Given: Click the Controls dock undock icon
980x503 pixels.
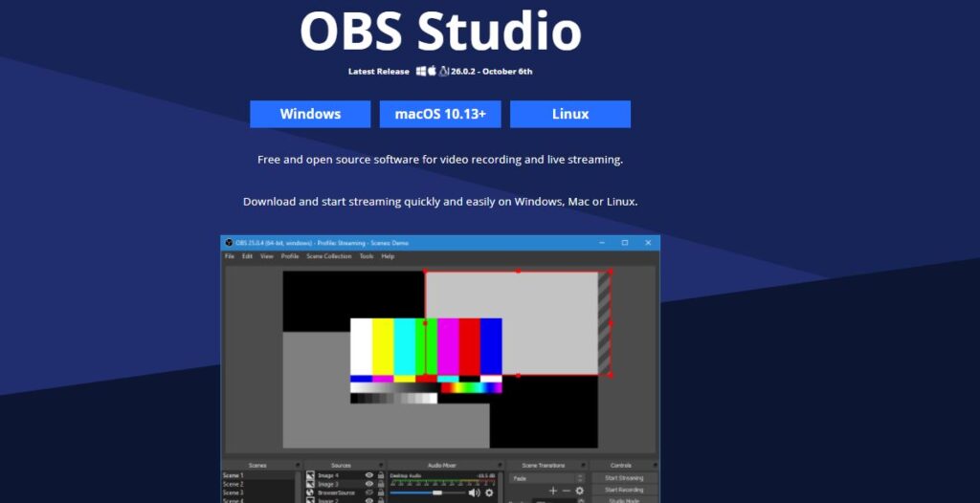Looking at the screenshot, I should [x=655, y=465].
